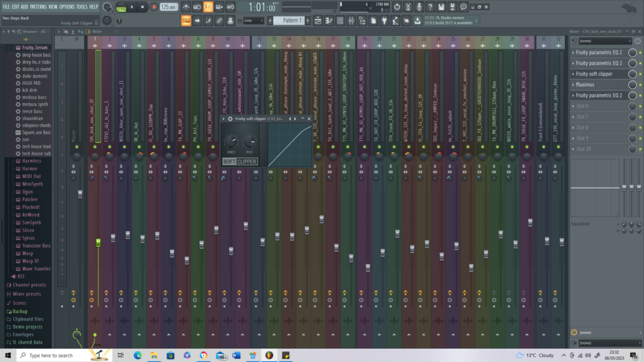Image resolution: width=644 pixels, height=362 pixels.
Task: Click the download content library icon
Action: click(418, 21)
